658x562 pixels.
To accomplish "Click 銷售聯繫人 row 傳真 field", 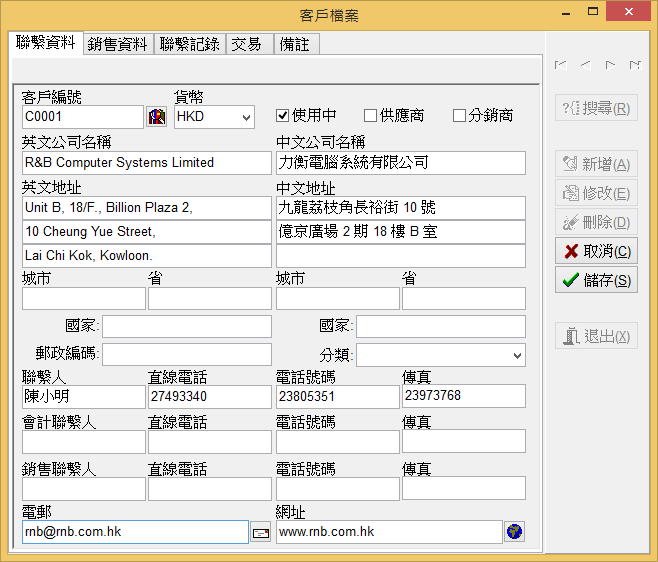I will point(464,488).
